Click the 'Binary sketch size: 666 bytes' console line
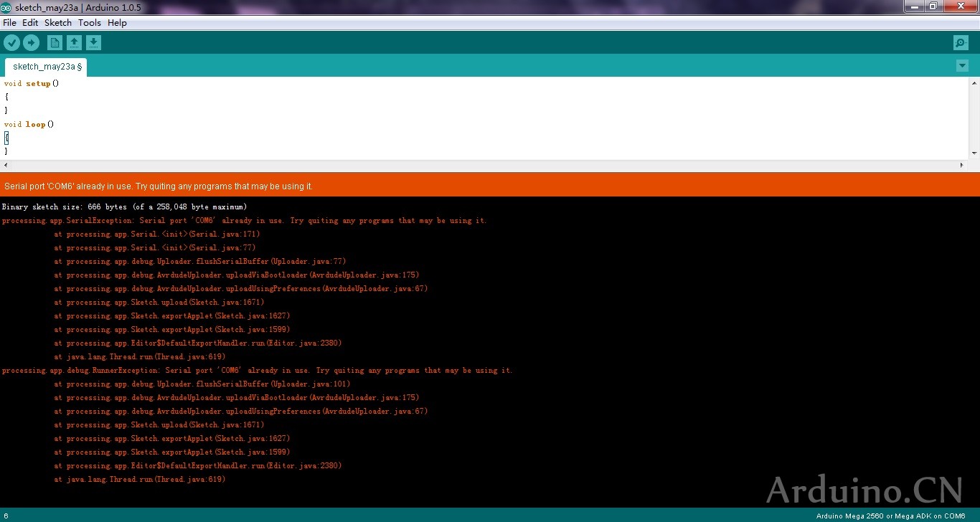980x522 pixels. coord(125,207)
